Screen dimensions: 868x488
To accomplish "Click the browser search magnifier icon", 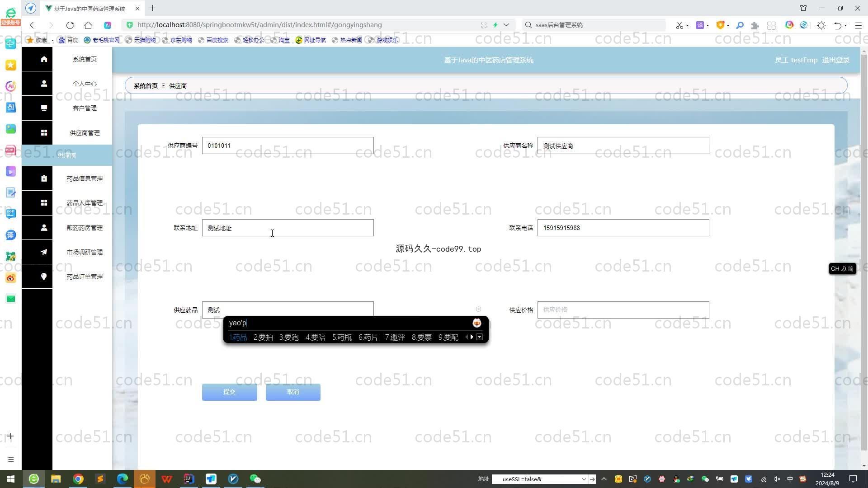I will coord(740,25).
